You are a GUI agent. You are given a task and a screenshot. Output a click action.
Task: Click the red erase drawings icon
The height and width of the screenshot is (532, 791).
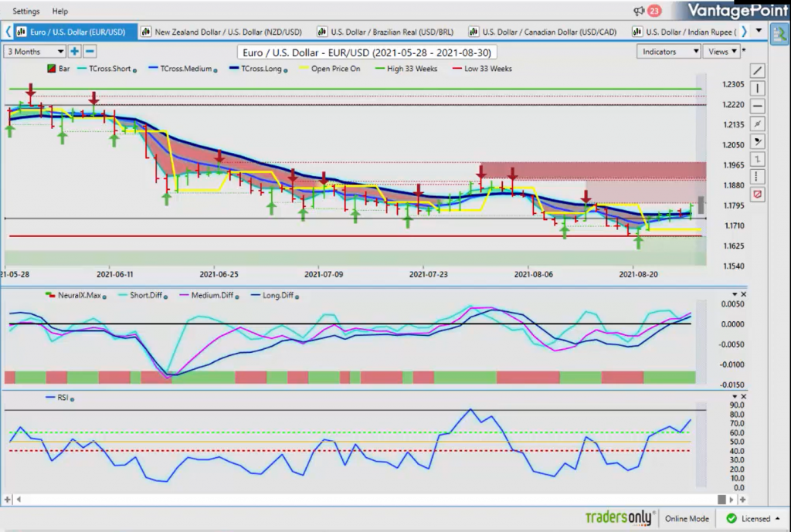[757, 195]
